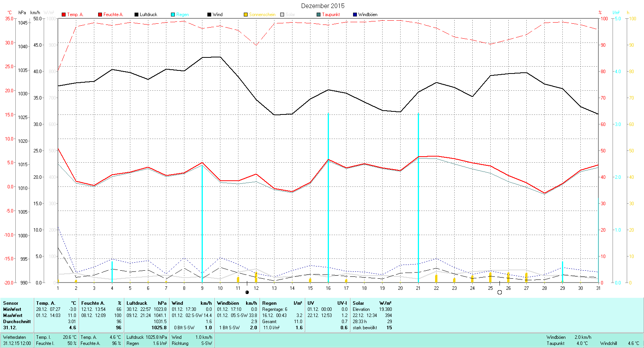This screenshot has height=348, width=644.
Task: Click the Sensor header in the table
Action: click(11, 303)
